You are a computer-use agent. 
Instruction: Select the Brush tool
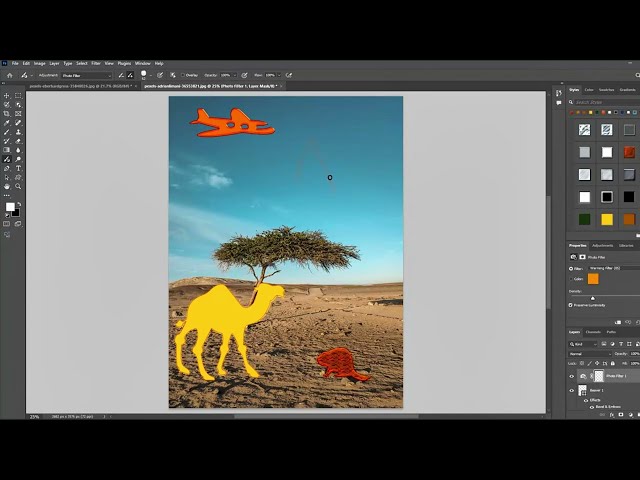tap(7, 132)
